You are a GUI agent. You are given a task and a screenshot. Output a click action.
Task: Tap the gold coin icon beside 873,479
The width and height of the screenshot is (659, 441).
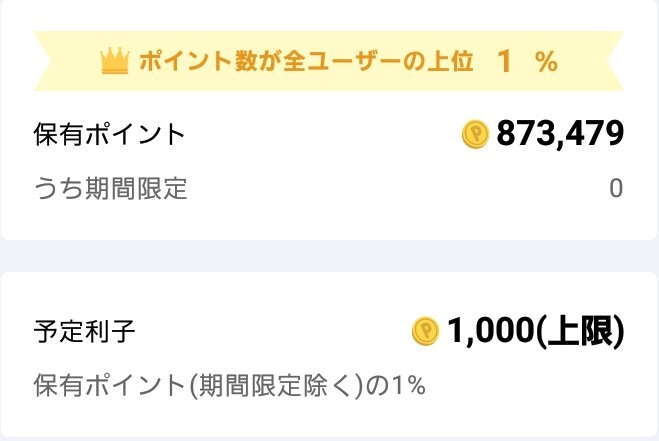[475, 134]
